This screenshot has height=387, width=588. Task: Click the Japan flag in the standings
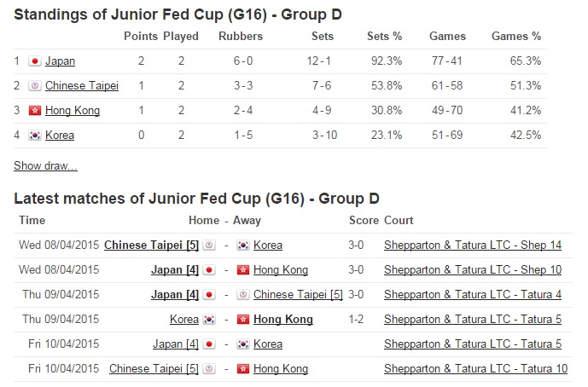[34, 61]
